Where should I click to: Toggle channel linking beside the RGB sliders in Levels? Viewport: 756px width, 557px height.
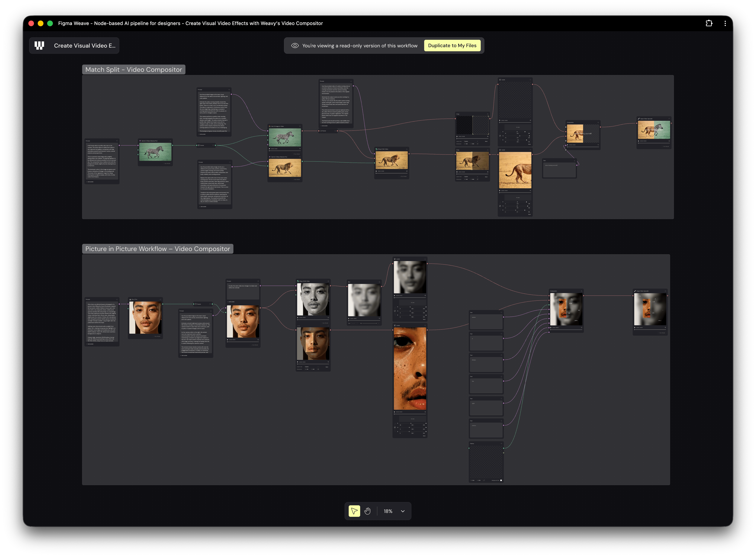[x=500, y=136]
